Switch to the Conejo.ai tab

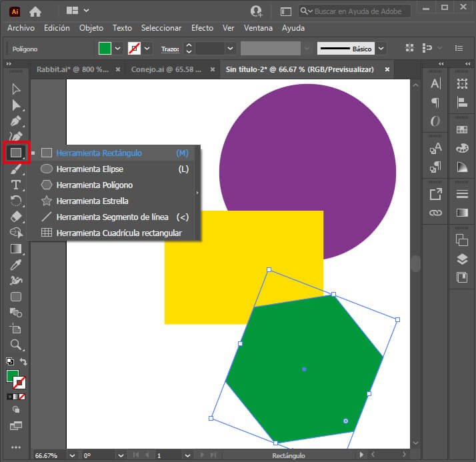166,69
